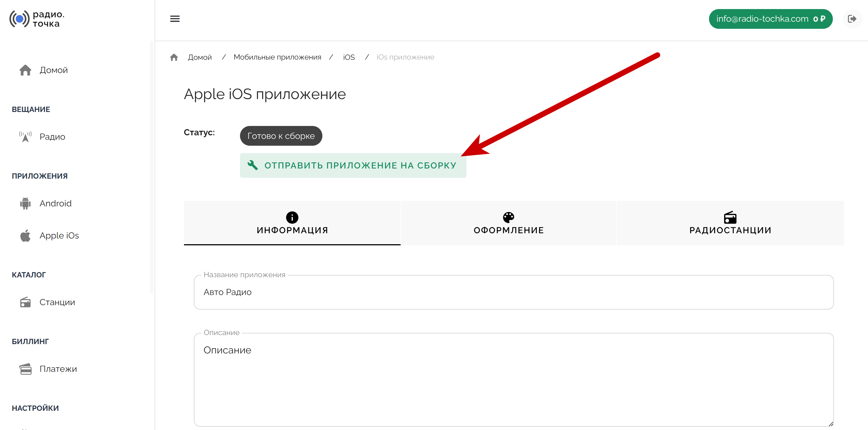Go to iOS breadcrumb link
This screenshot has width=868, height=430.
349,57
